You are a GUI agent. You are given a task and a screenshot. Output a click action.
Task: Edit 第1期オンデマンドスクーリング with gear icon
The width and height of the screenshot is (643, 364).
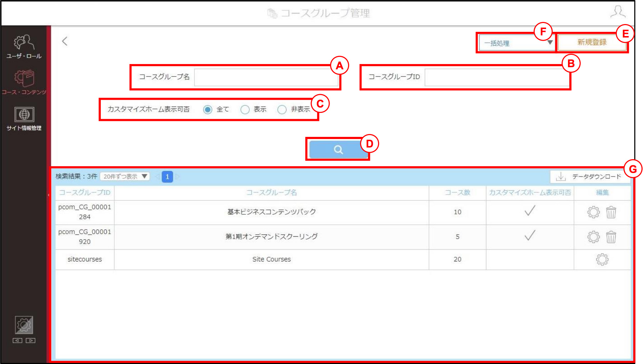point(593,237)
